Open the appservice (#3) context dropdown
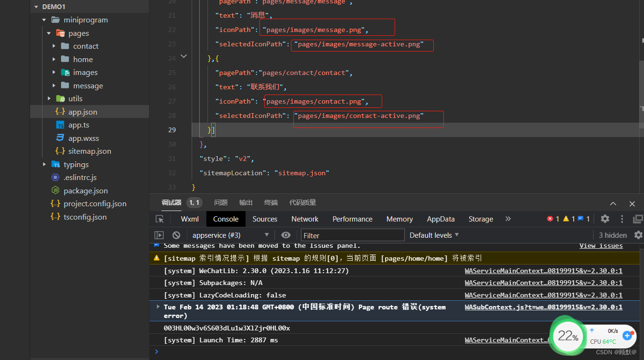The height and width of the screenshot is (360, 644). coord(229,234)
